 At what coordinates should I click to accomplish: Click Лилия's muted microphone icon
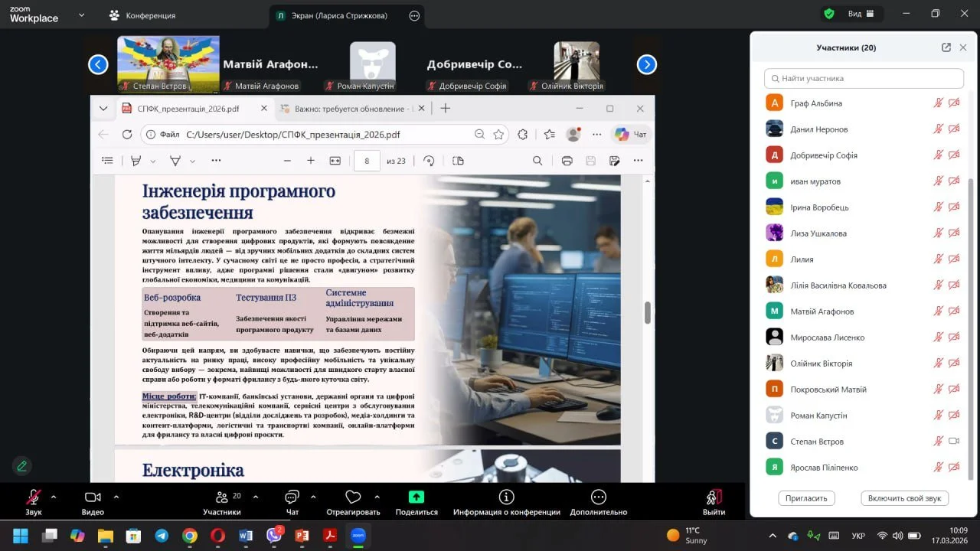938,259
